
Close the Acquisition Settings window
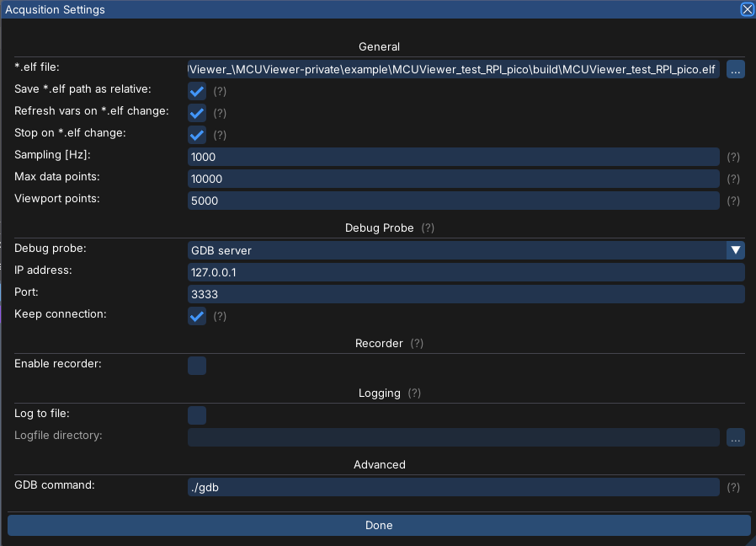click(747, 9)
